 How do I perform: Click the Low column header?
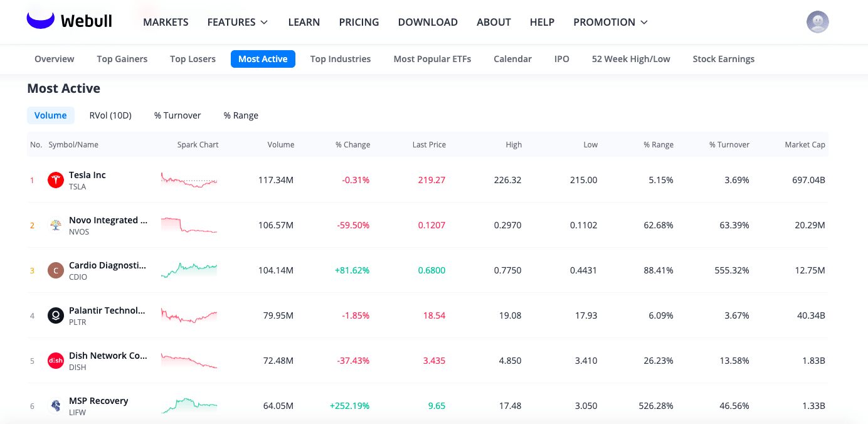coord(591,145)
